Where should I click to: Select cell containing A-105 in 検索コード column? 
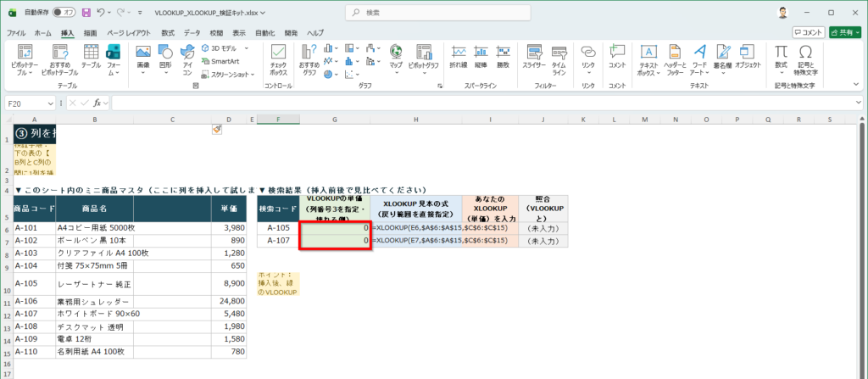pos(278,228)
